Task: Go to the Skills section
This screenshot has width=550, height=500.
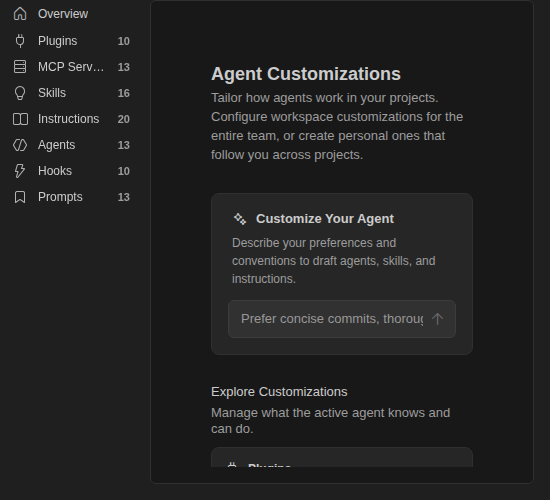Action: [72, 93]
